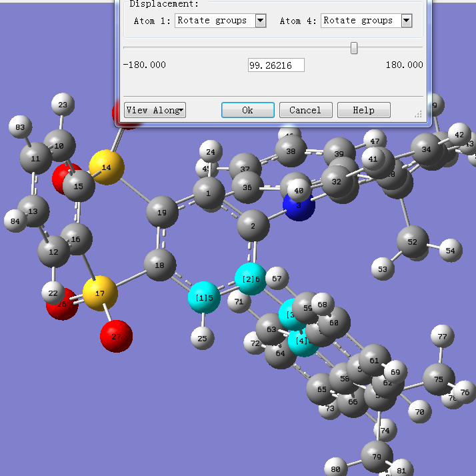Select cyan atom labeled [1]5
The width and height of the screenshot is (476, 476).
point(204,297)
